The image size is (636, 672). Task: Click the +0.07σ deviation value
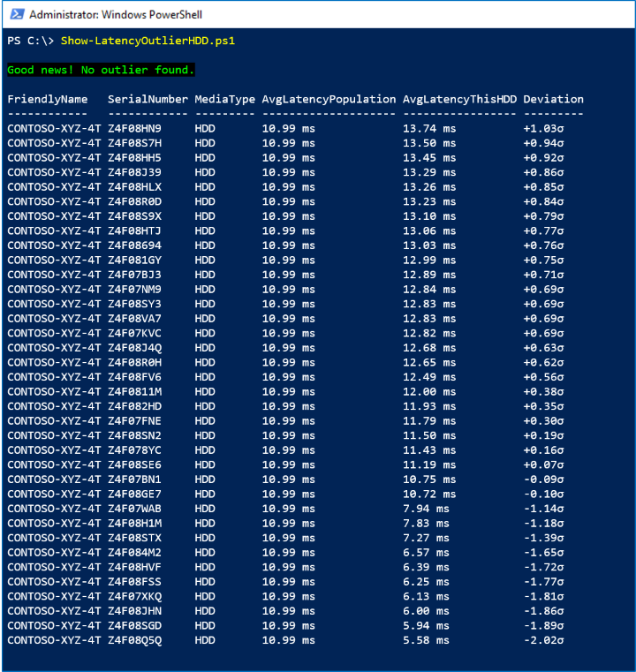point(543,465)
